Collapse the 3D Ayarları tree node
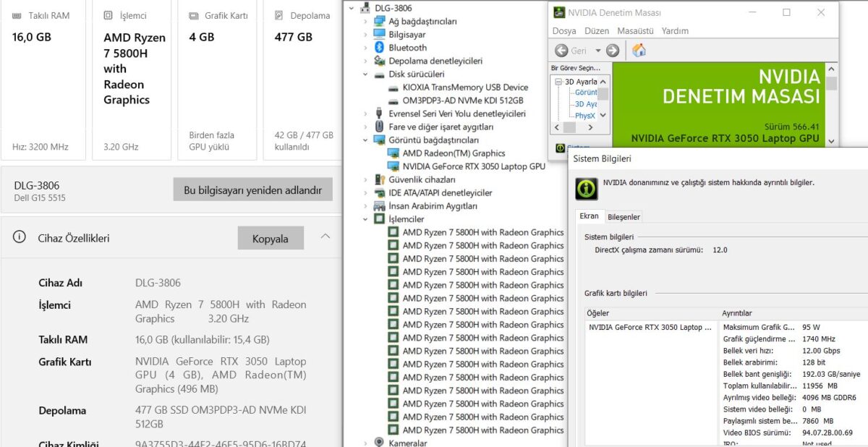The width and height of the screenshot is (868, 447). [x=559, y=82]
